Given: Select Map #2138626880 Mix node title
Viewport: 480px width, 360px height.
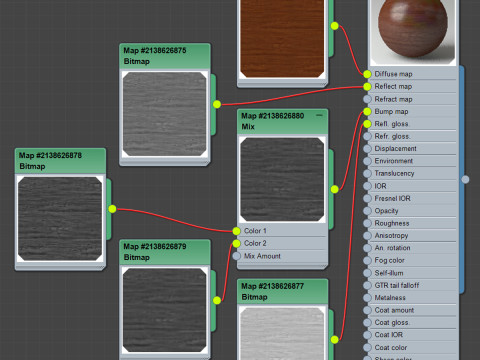Looking at the screenshot, I should point(283,121).
